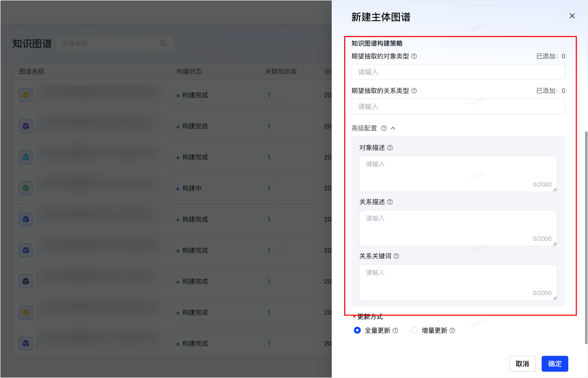588x378 pixels.
Task: Click the green cube icon in 构建中 row
Action: click(26, 188)
